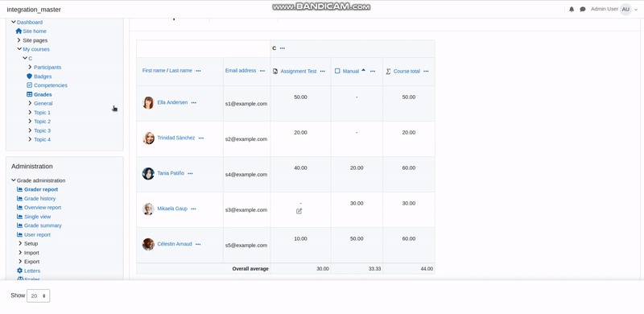This screenshot has width=644, height=314.
Task: Expand the Import node
Action: point(20,252)
